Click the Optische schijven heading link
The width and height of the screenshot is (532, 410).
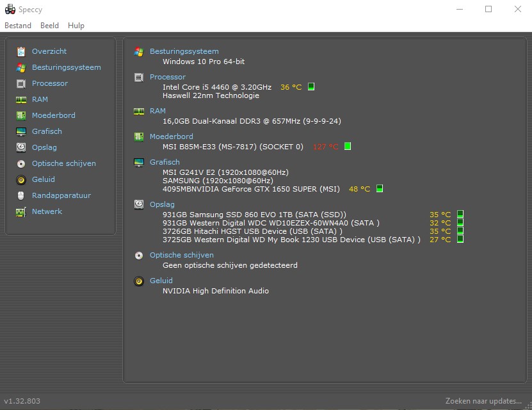[x=182, y=255]
